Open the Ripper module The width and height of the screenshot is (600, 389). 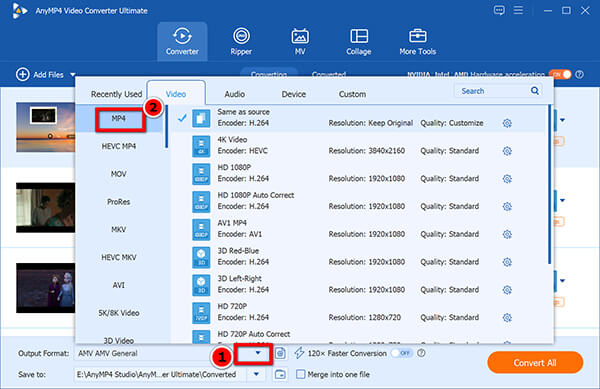(241, 41)
